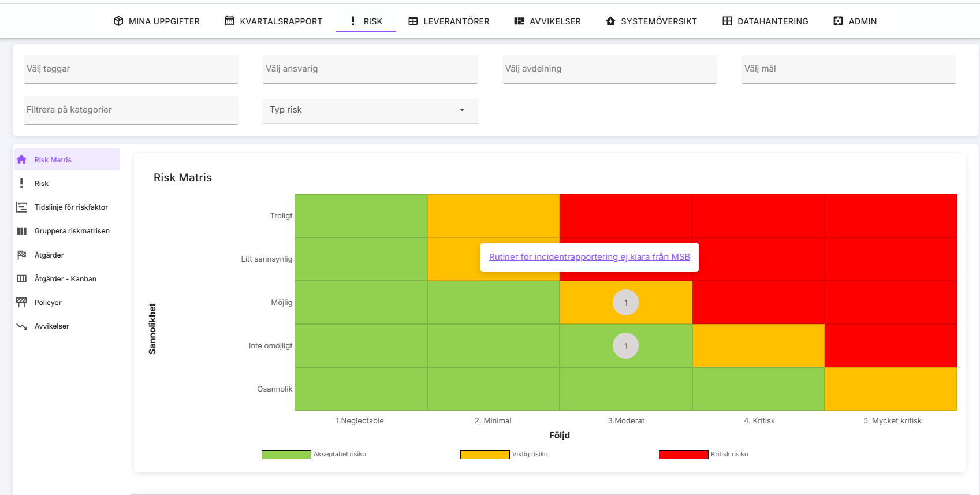
Task: Click the trend-down icon beside Avvikelser sidebar item
Action: pos(22,326)
